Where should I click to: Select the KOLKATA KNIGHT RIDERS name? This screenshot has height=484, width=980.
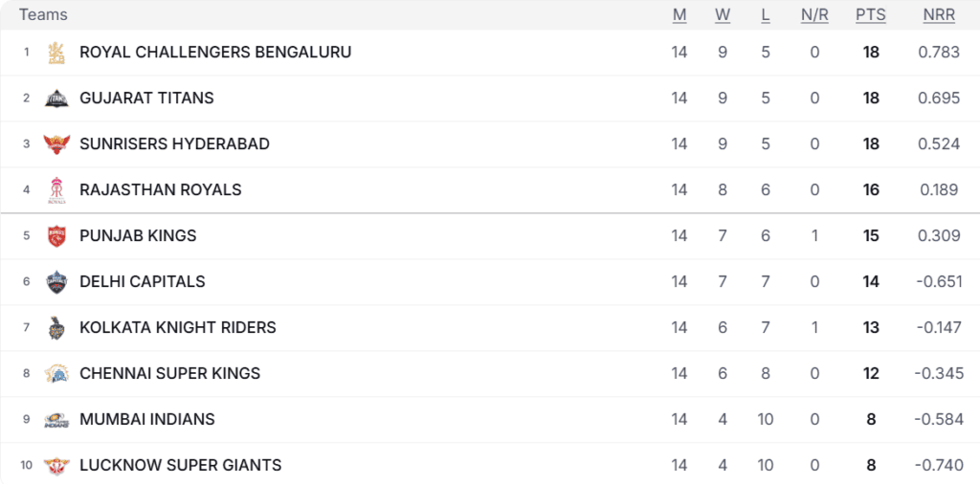178,327
